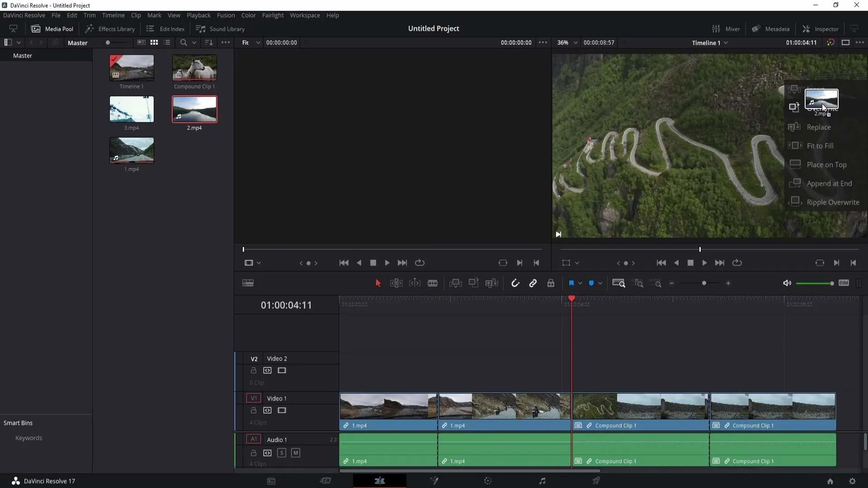868x488 pixels.
Task: Open the Edit Index panel
Action: tap(165, 28)
